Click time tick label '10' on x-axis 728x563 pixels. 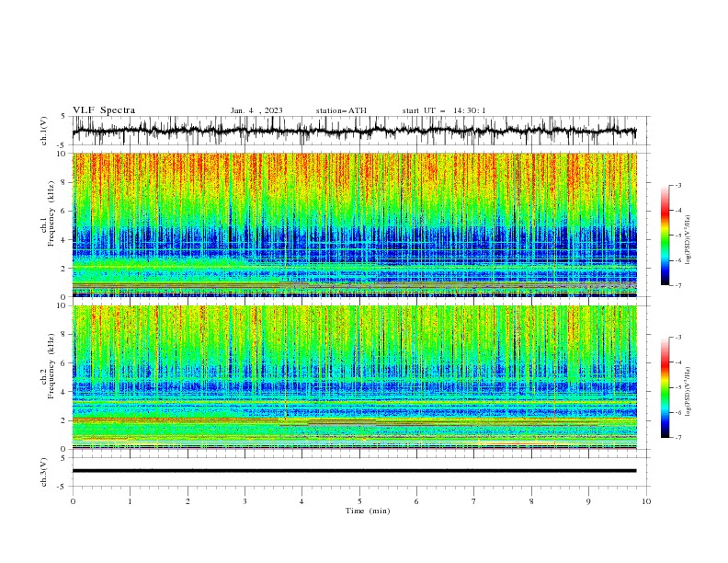(x=646, y=501)
